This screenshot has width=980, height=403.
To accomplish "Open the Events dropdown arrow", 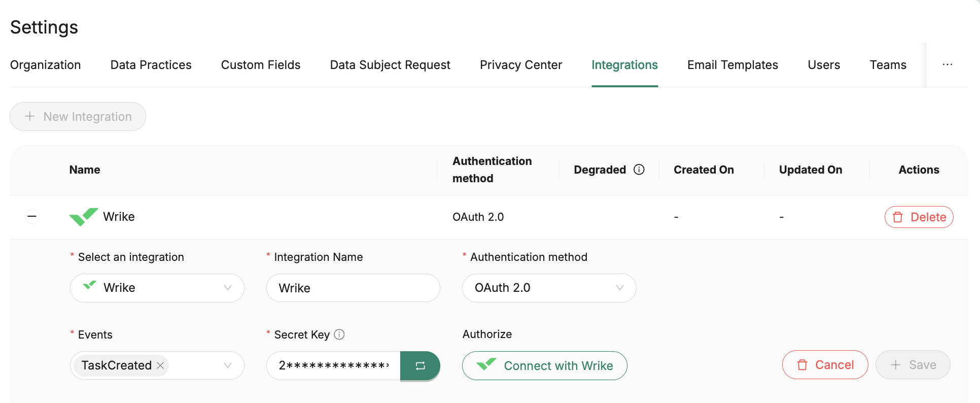I will coord(228,365).
